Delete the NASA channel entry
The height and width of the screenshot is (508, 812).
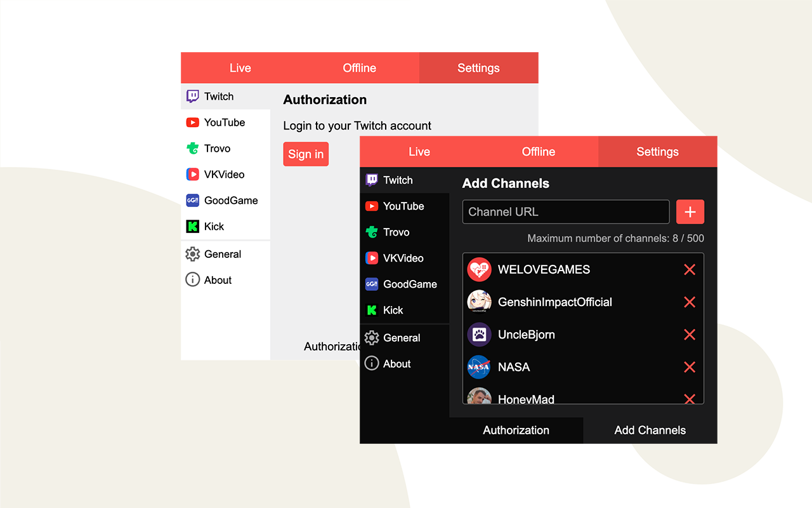coord(690,367)
